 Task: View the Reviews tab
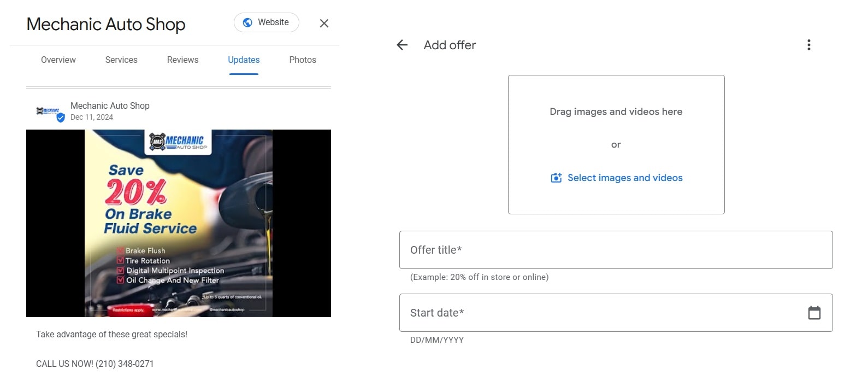[182, 60]
